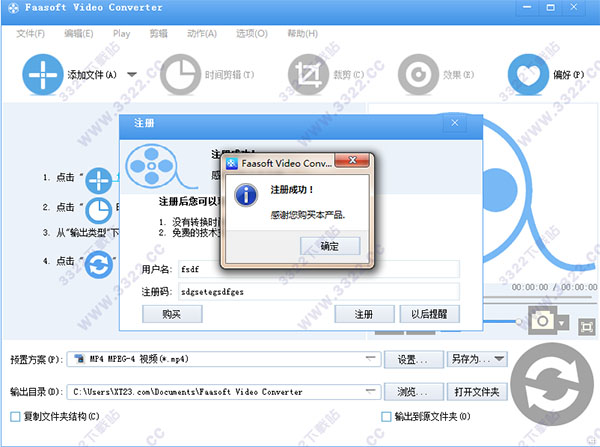This screenshot has height=447, width=600.
Task: Open the 另存为... dropdown button
Action: point(477,359)
